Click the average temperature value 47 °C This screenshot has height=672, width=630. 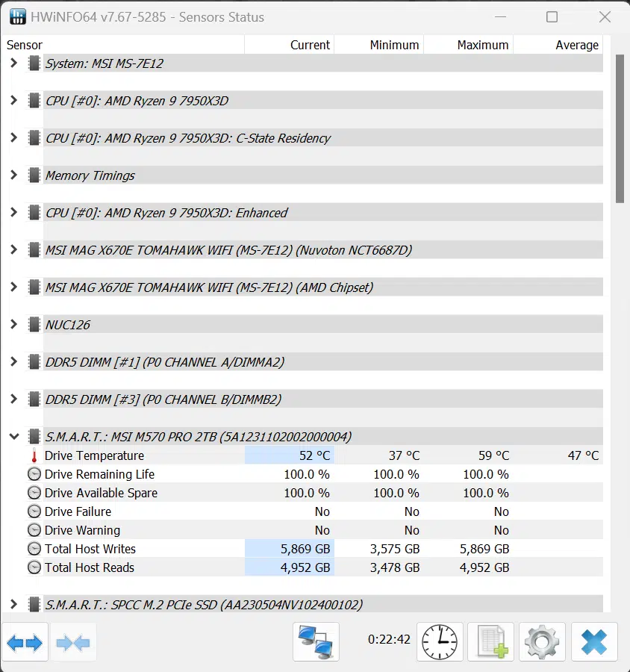[x=583, y=455]
